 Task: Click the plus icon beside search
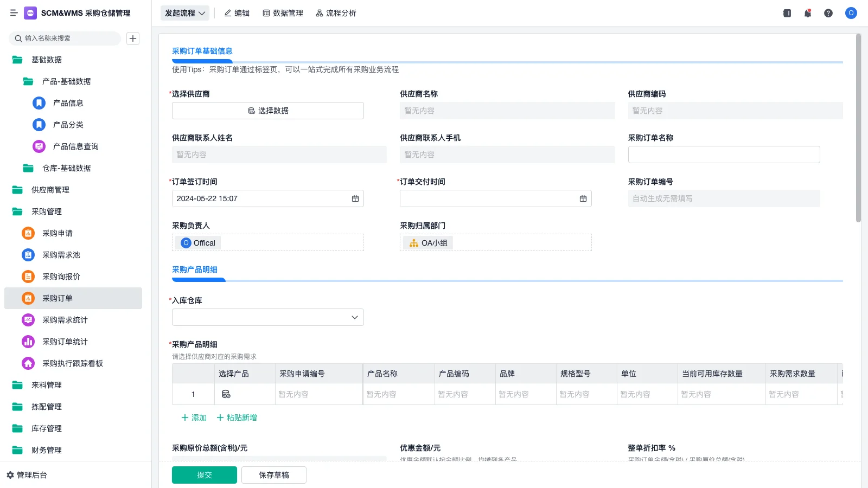coord(133,38)
